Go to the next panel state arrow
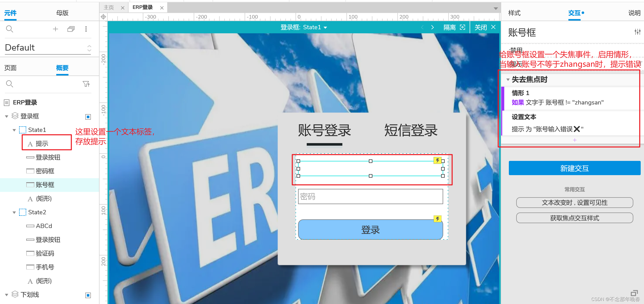 tap(432, 27)
